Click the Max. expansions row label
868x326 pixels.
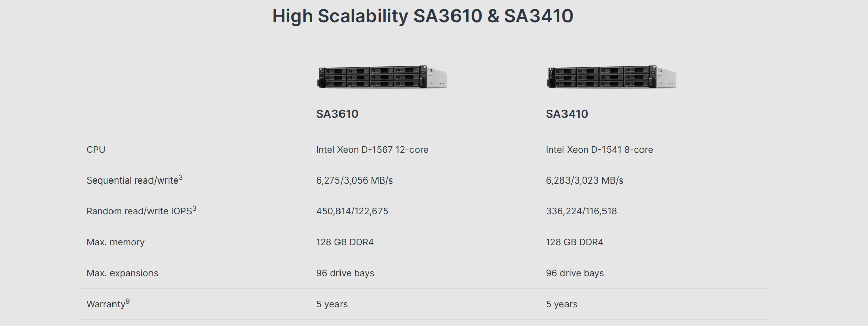point(122,273)
